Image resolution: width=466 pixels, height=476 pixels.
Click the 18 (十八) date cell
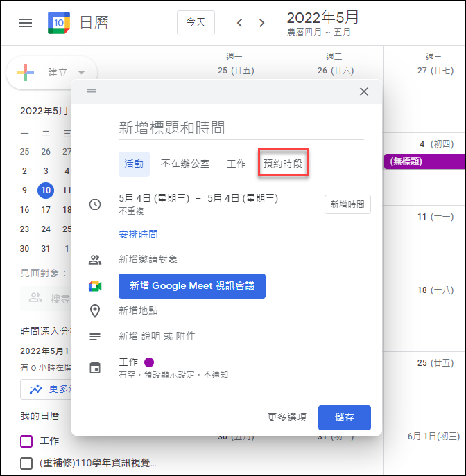pos(435,290)
